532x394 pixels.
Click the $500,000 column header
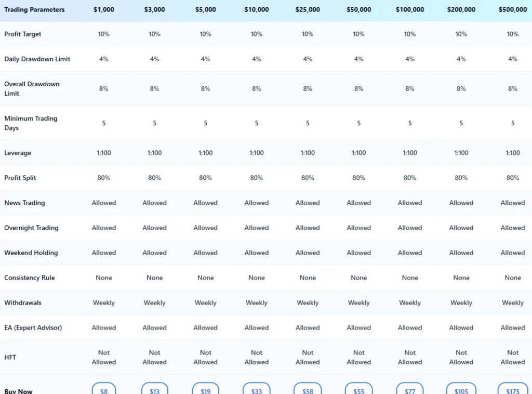[x=512, y=9]
